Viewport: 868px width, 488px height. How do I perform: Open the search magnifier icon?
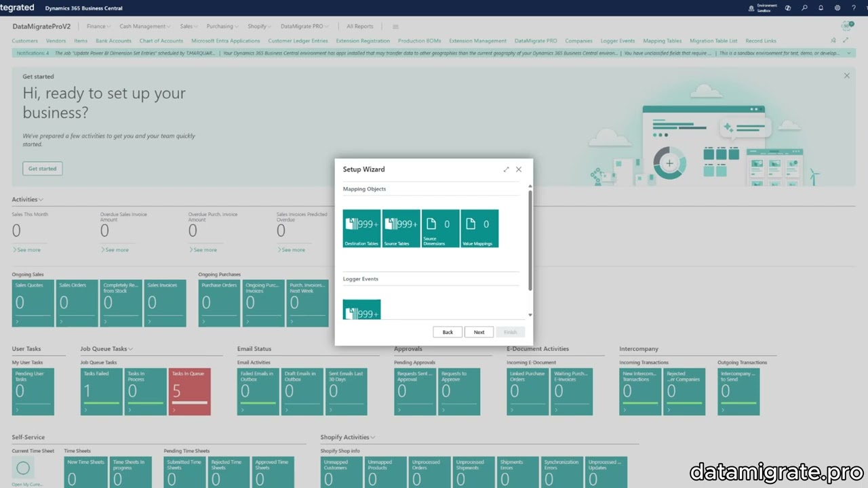804,8
